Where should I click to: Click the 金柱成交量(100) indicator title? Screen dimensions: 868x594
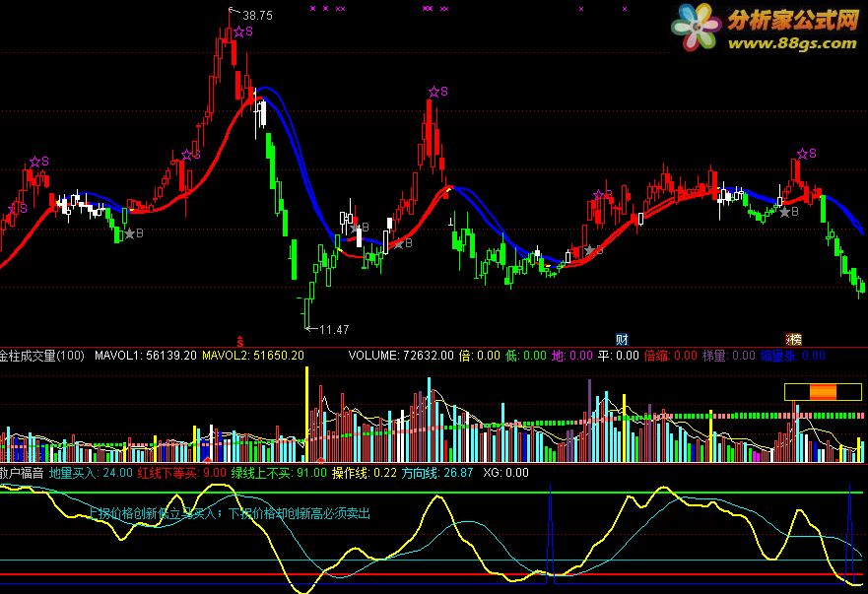point(41,356)
